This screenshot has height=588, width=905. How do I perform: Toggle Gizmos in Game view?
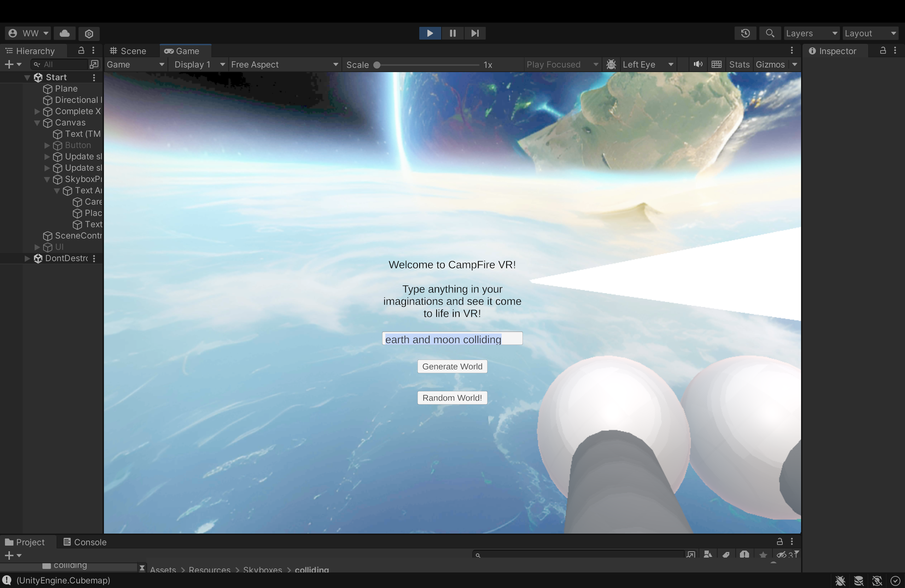(770, 65)
